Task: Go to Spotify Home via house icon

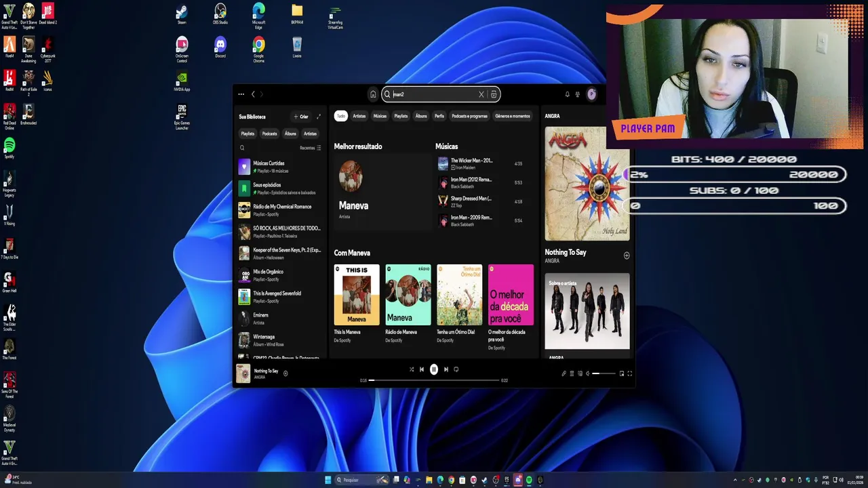Action: (372, 94)
